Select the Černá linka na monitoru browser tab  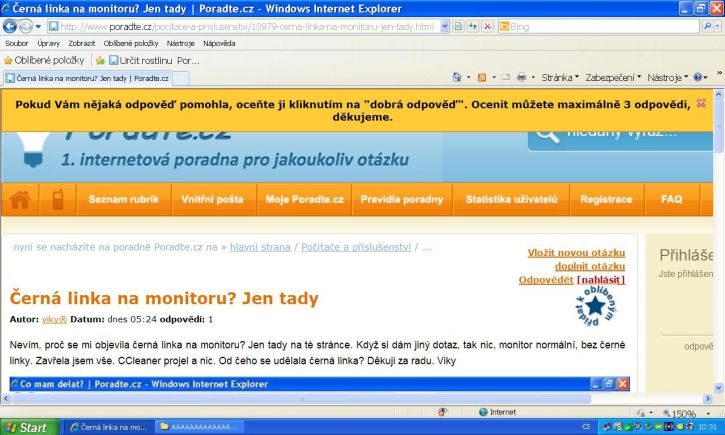pyautogui.click(x=88, y=79)
